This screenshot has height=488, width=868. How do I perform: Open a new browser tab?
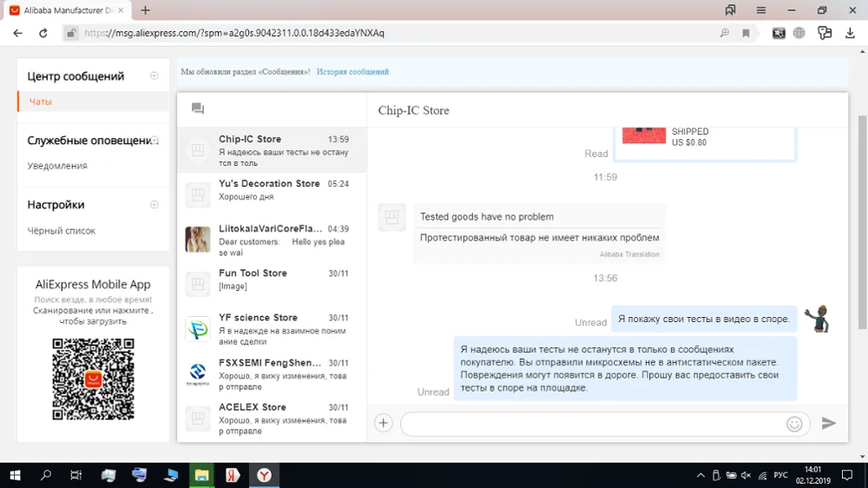point(146,10)
